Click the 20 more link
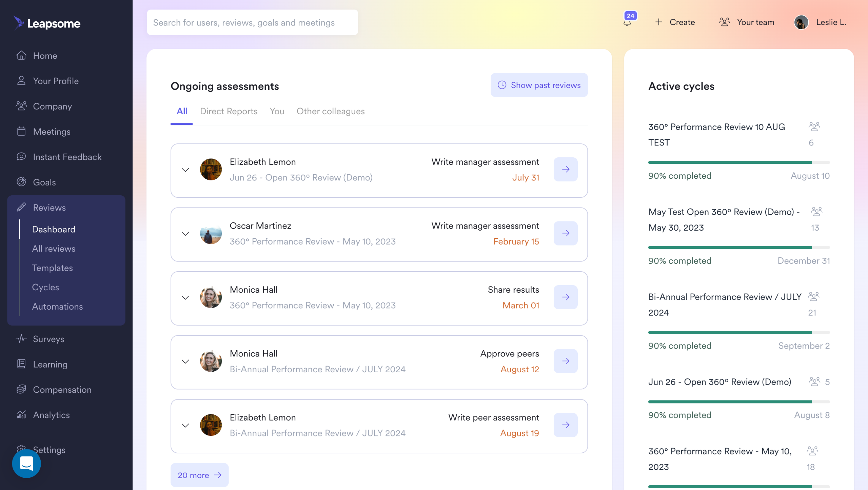The height and width of the screenshot is (490, 868). pyautogui.click(x=199, y=475)
